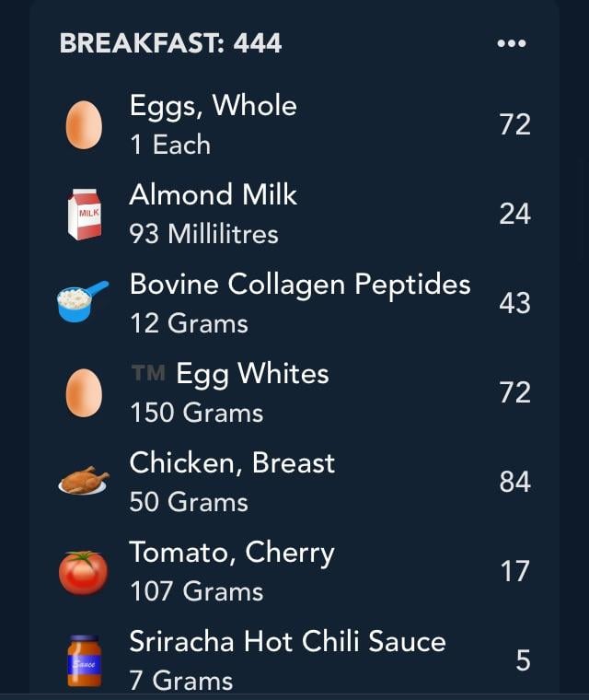Screen dimensions: 589x700
Task: Tap the milk carton icon
Action: coord(85,215)
